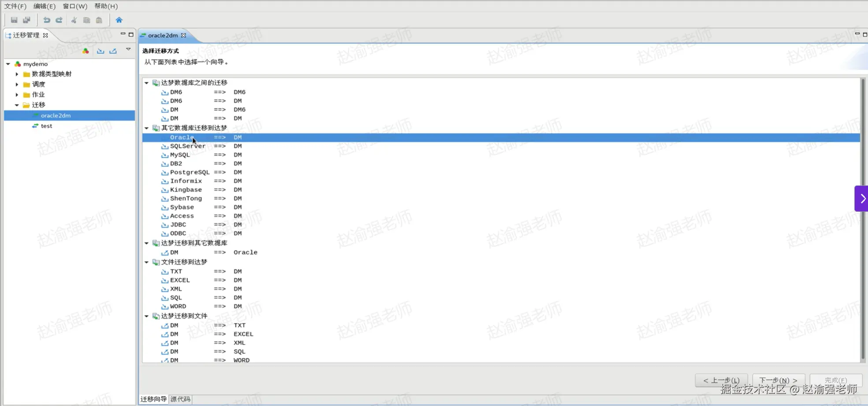
Task: Click the Cut scissors icon
Action: pyautogui.click(x=74, y=20)
